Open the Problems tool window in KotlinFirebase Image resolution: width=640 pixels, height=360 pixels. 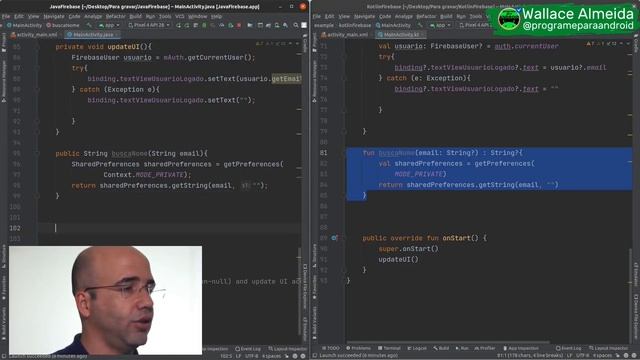pyautogui.click(x=358, y=348)
